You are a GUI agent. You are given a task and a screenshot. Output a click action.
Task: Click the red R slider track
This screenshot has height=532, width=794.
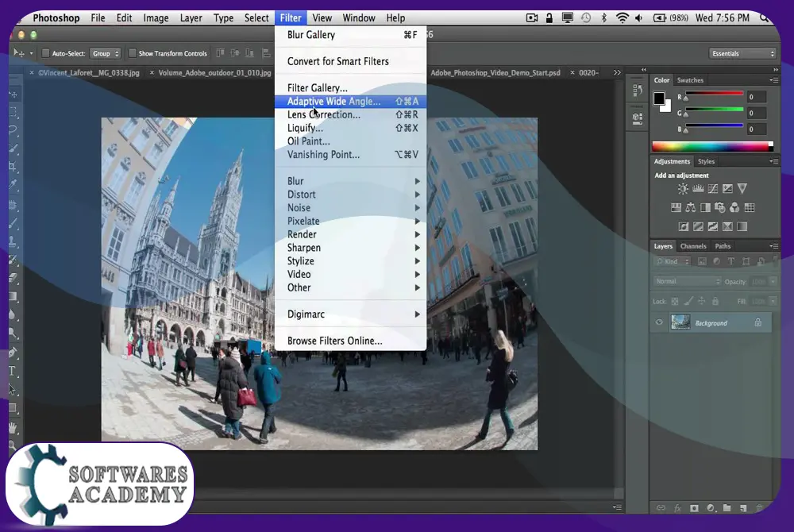(714, 93)
